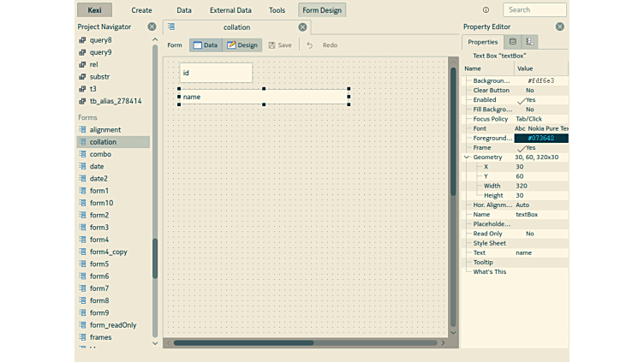Viewport: 644px width, 362px height.
Task: Close the collation tab
Action: click(302, 27)
